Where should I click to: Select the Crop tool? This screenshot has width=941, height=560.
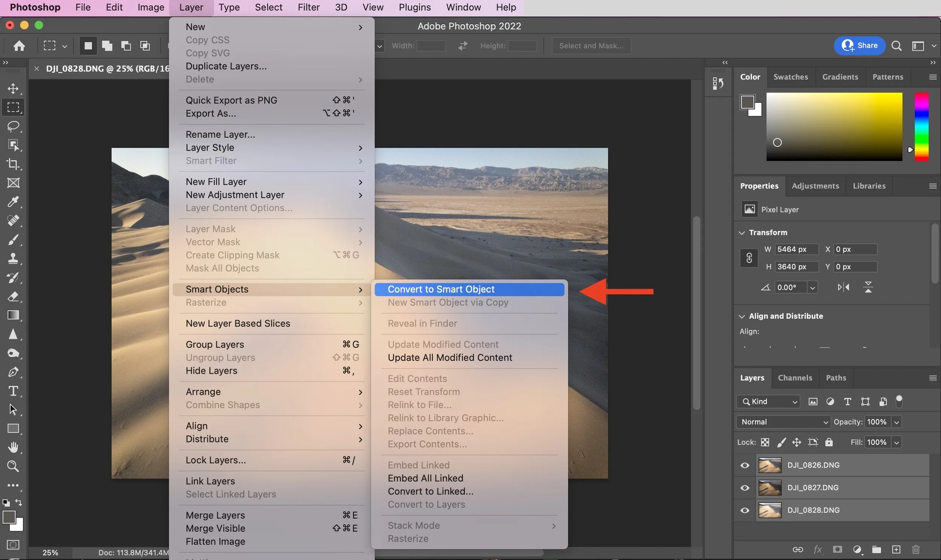click(13, 164)
